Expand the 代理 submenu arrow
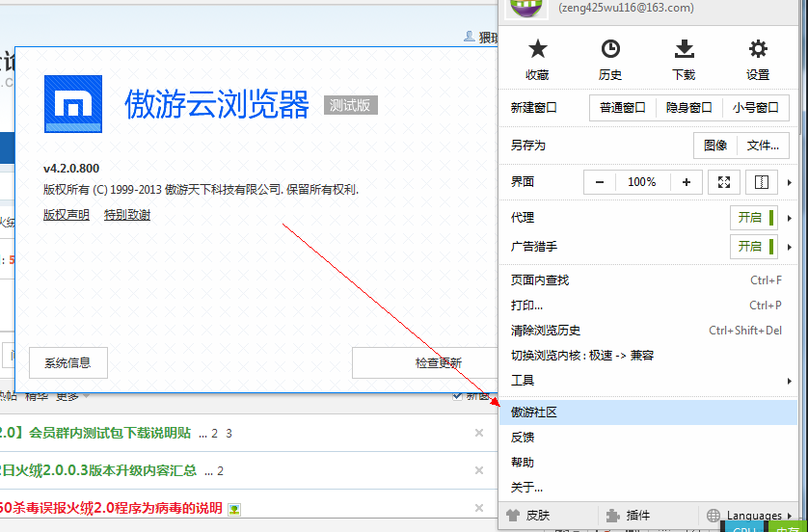The height and width of the screenshot is (532, 808). (x=790, y=218)
